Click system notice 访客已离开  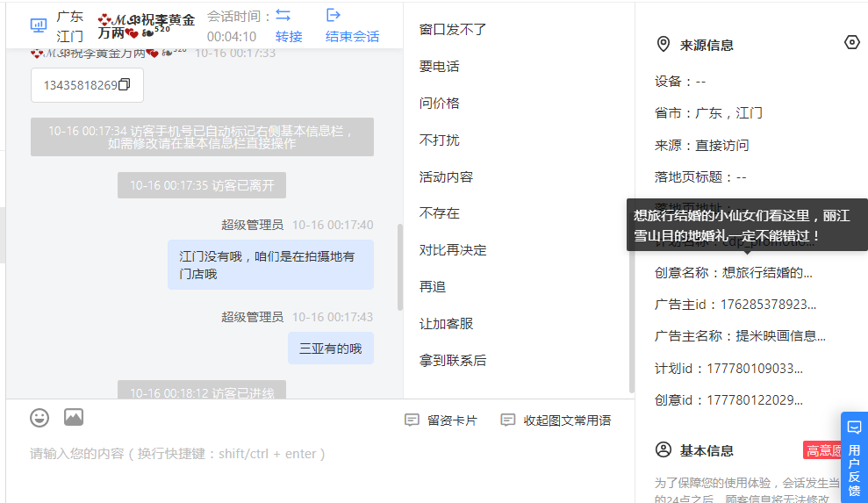coord(202,185)
